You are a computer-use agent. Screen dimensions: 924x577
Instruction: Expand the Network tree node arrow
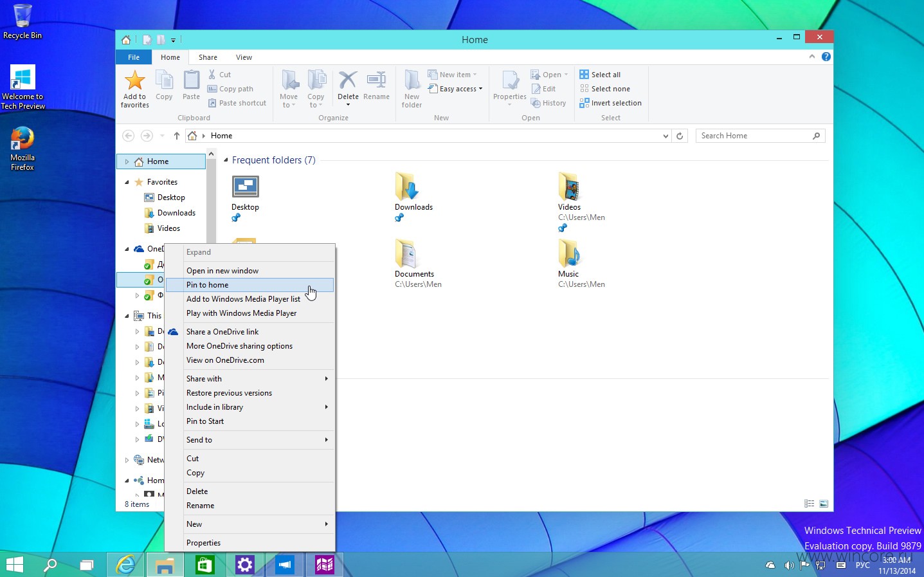pos(127,460)
